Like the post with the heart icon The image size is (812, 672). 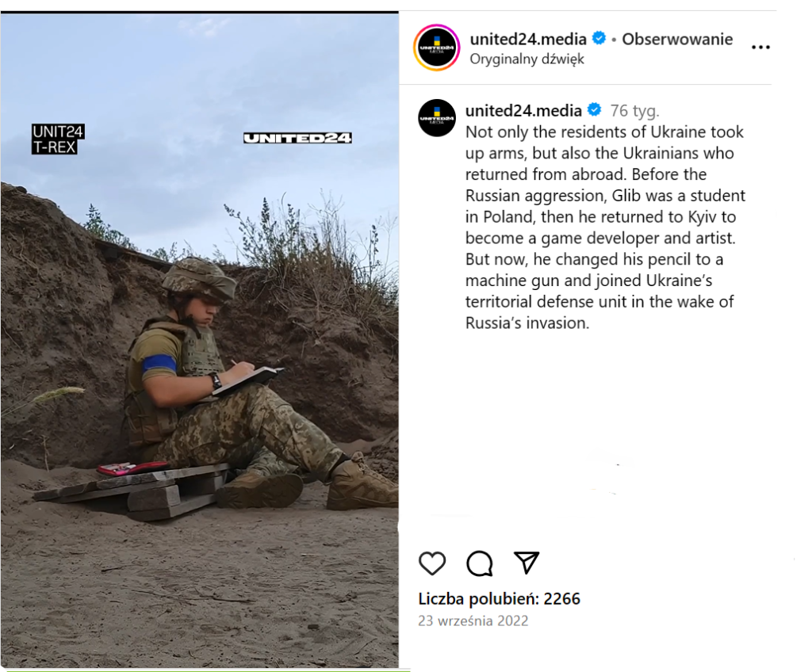point(432,563)
